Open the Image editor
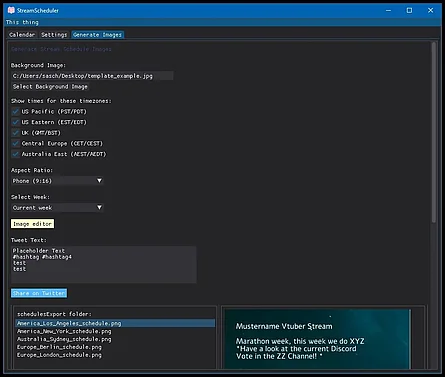 (x=33, y=224)
